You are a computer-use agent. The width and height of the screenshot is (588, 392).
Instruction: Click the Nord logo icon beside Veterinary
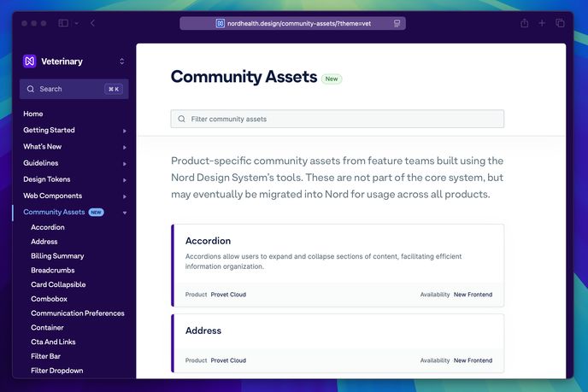pyautogui.click(x=30, y=61)
